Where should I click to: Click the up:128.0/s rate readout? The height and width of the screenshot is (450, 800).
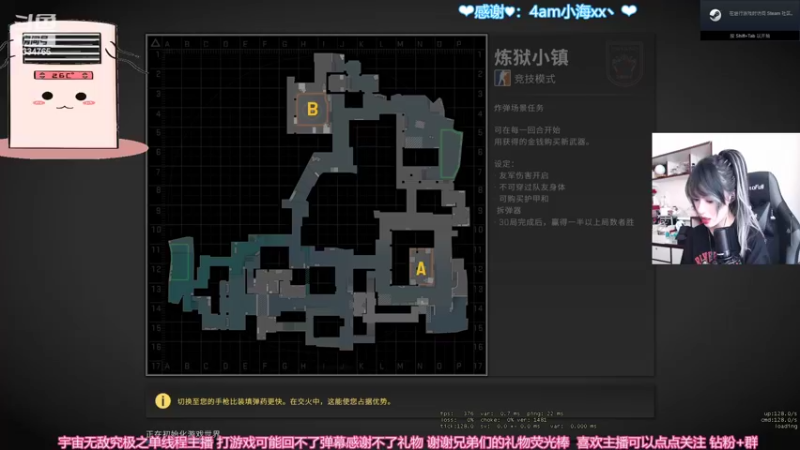click(x=780, y=413)
